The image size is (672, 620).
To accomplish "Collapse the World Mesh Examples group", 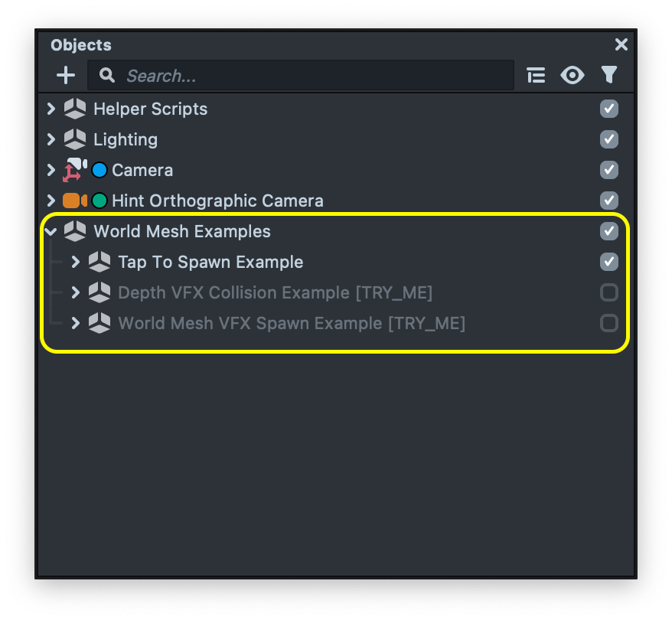I will point(51,231).
